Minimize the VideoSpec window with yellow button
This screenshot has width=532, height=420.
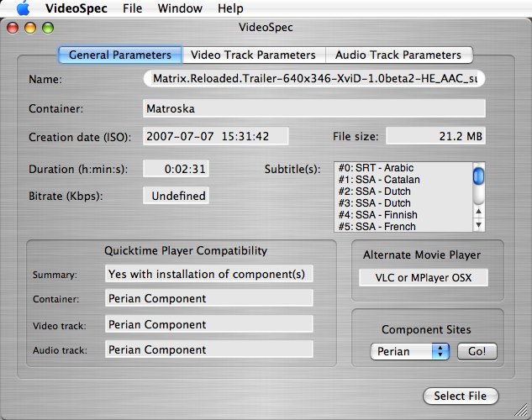pyautogui.click(x=30, y=28)
